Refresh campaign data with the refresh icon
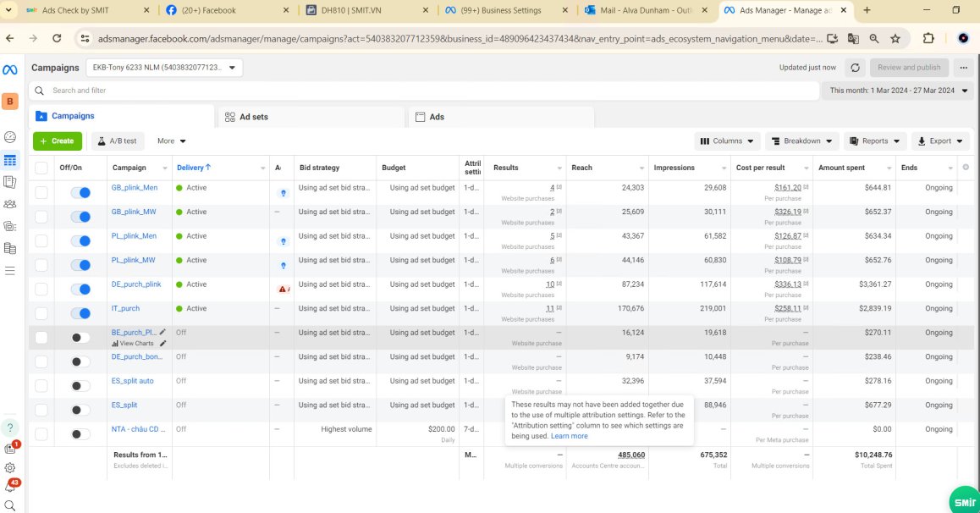 855,68
